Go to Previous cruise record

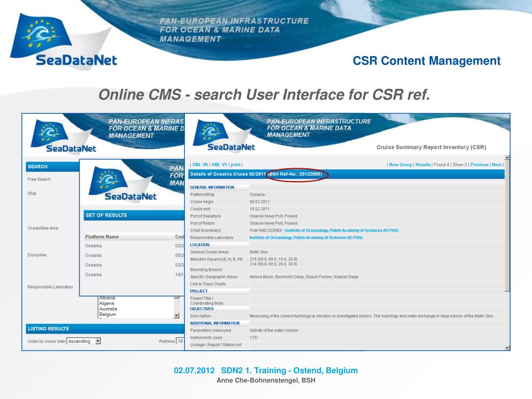tap(479, 165)
